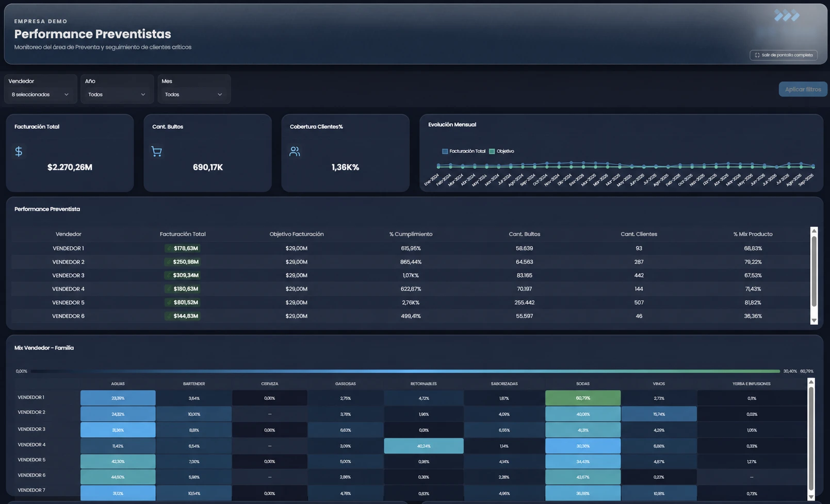The image size is (830, 504).
Task: Click the AGUAS heatmap column header
Action: coord(118,384)
